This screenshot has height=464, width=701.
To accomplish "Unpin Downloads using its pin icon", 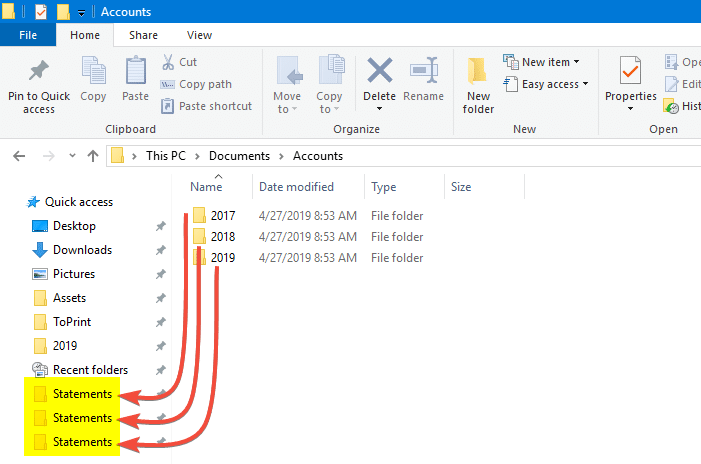I will [160, 250].
